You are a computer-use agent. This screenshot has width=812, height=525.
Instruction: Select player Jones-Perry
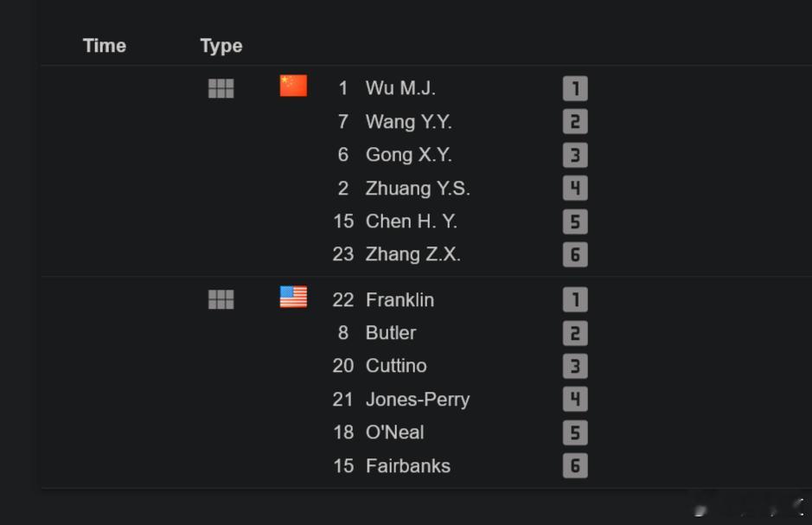(x=418, y=400)
